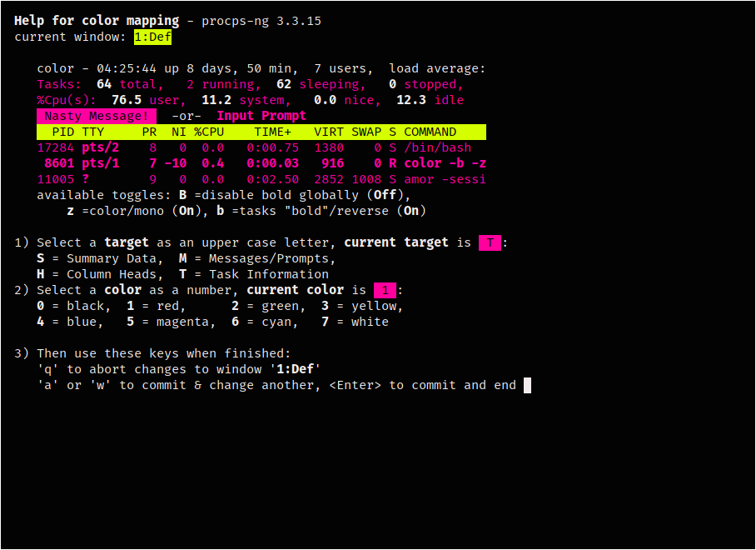Image resolution: width=756 pixels, height=550 pixels.
Task: Pick the 6 = cyan color option
Action: coord(261,322)
